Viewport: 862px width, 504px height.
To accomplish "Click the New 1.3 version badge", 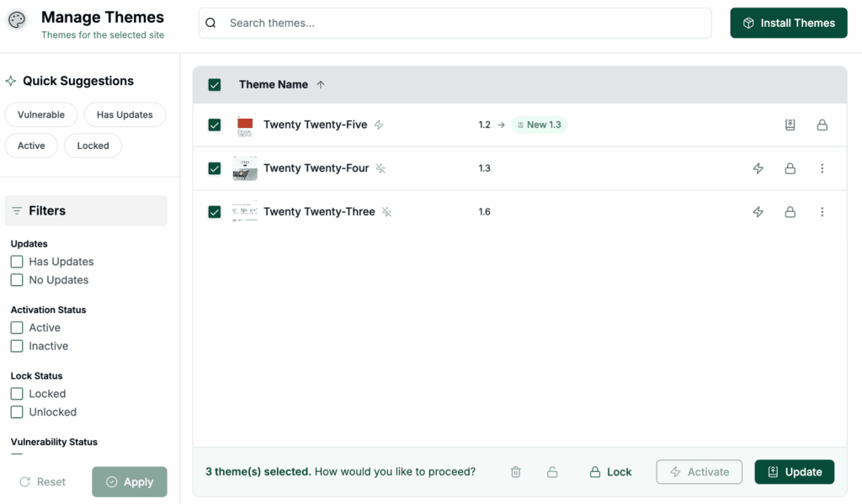I will pyautogui.click(x=540, y=125).
